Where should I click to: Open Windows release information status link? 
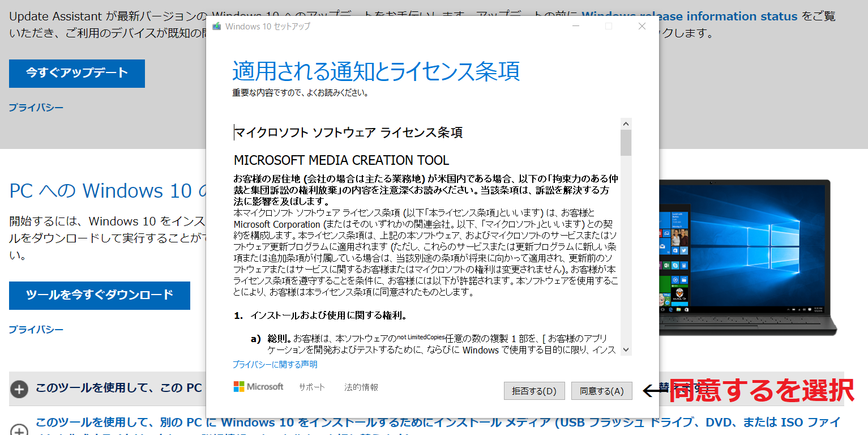pos(690,16)
